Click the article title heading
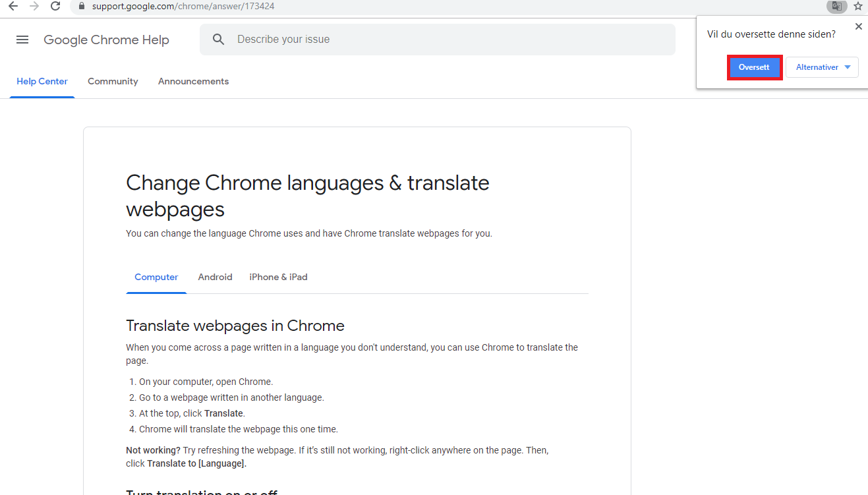The height and width of the screenshot is (495, 868). click(308, 196)
